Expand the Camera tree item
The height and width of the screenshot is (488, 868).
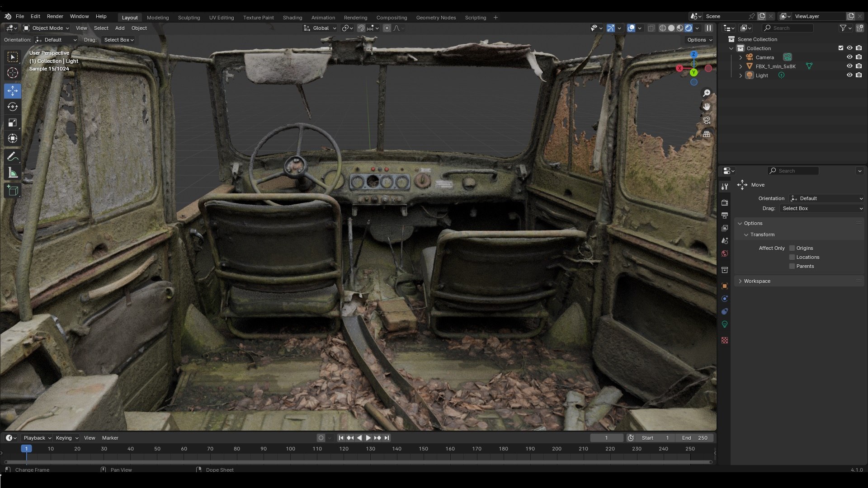(741, 57)
